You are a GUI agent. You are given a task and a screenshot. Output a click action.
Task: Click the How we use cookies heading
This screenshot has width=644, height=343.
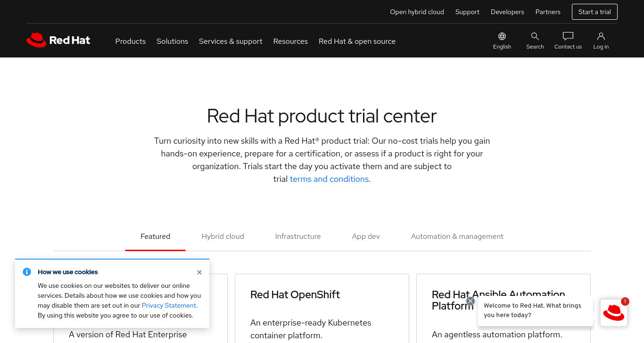[68, 272]
